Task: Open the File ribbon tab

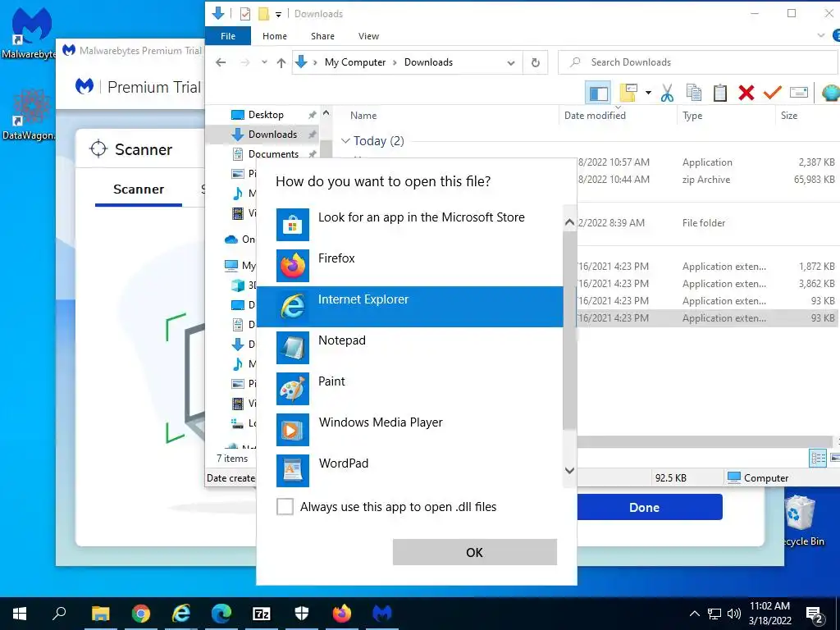Action: pos(228,36)
